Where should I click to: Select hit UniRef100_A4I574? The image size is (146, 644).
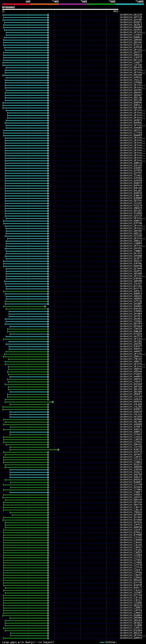tap(131, 337)
